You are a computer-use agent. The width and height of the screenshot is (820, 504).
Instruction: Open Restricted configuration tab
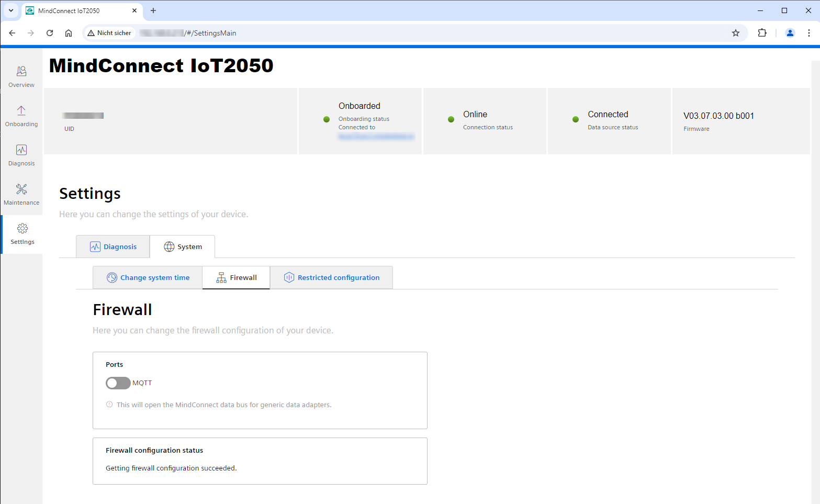click(331, 277)
